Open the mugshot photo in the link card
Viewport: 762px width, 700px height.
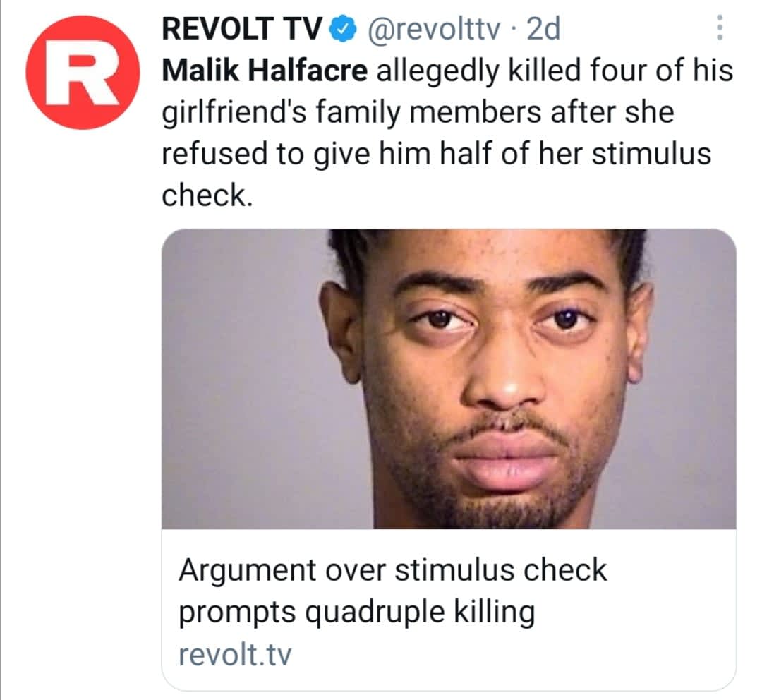(449, 379)
